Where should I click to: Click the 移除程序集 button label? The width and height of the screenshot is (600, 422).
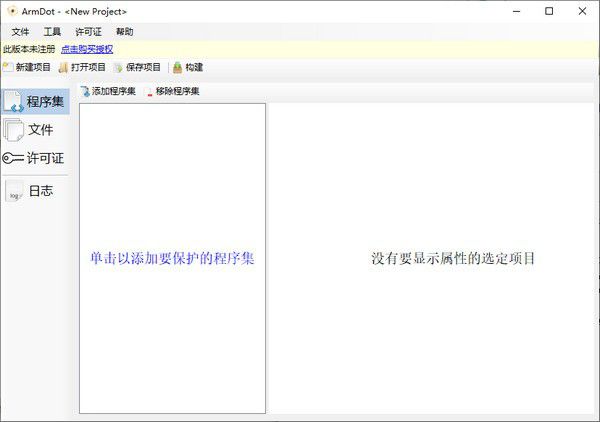click(x=178, y=91)
